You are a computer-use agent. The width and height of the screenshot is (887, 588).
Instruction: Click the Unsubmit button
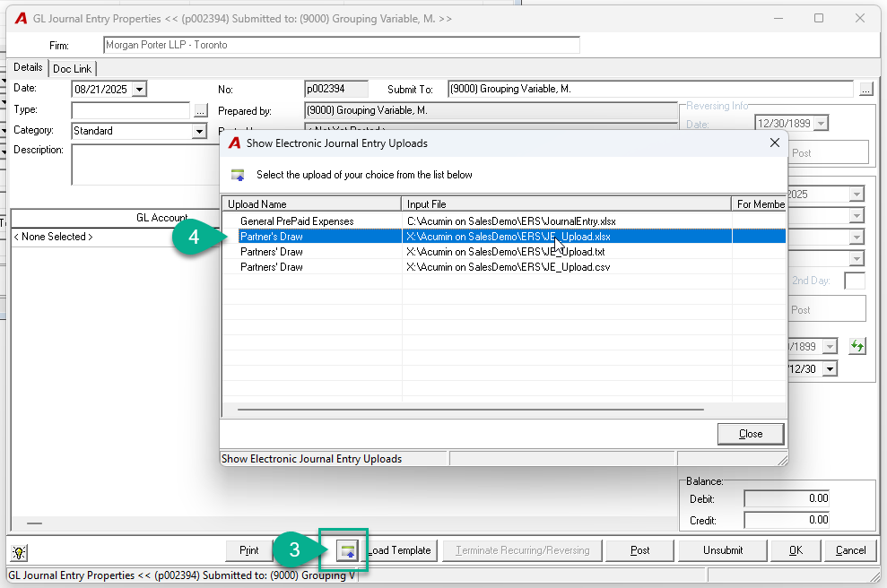point(722,550)
